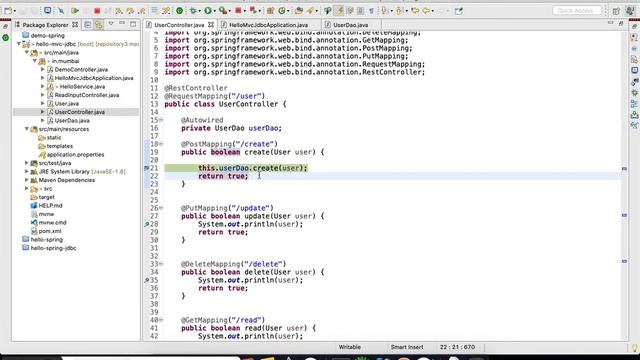Open application.properties in the tree
Screen dimensions: 640x360
pos(75,154)
